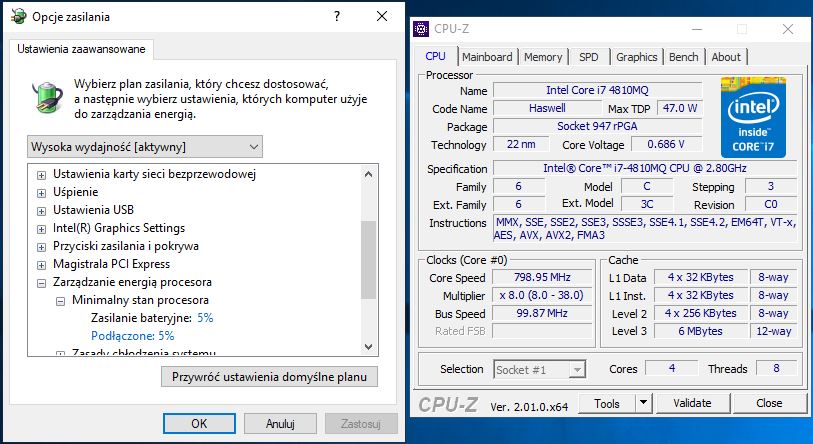Click the Revision C0 value
The width and height of the screenshot is (813, 444).
pos(770,204)
